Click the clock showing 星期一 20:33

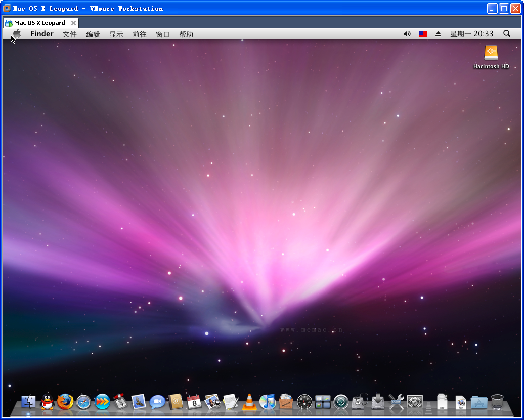(x=471, y=34)
